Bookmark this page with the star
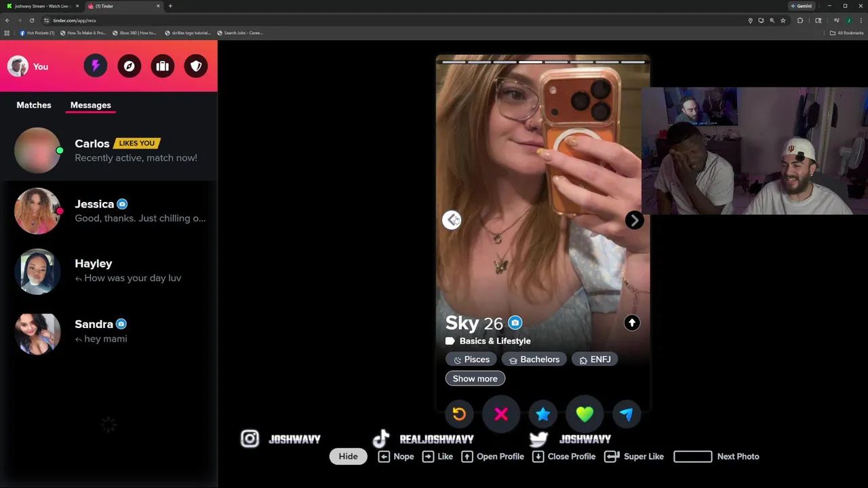 pyautogui.click(x=783, y=20)
